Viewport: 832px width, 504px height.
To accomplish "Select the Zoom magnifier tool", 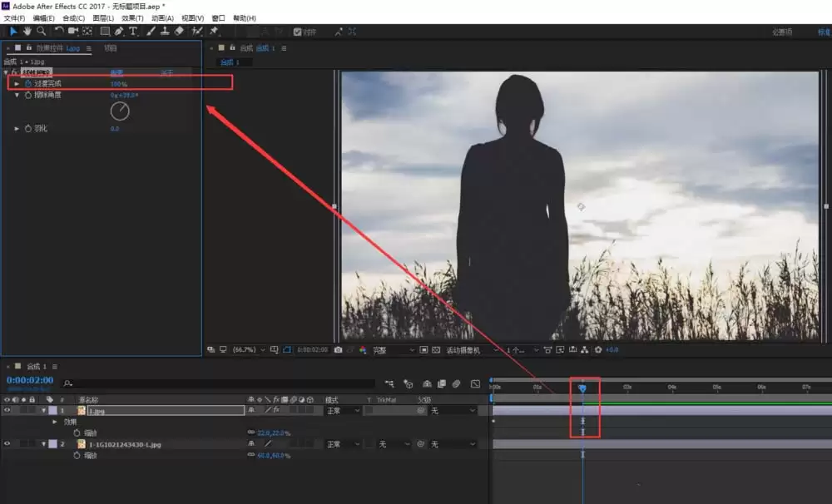I will click(x=41, y=32).
